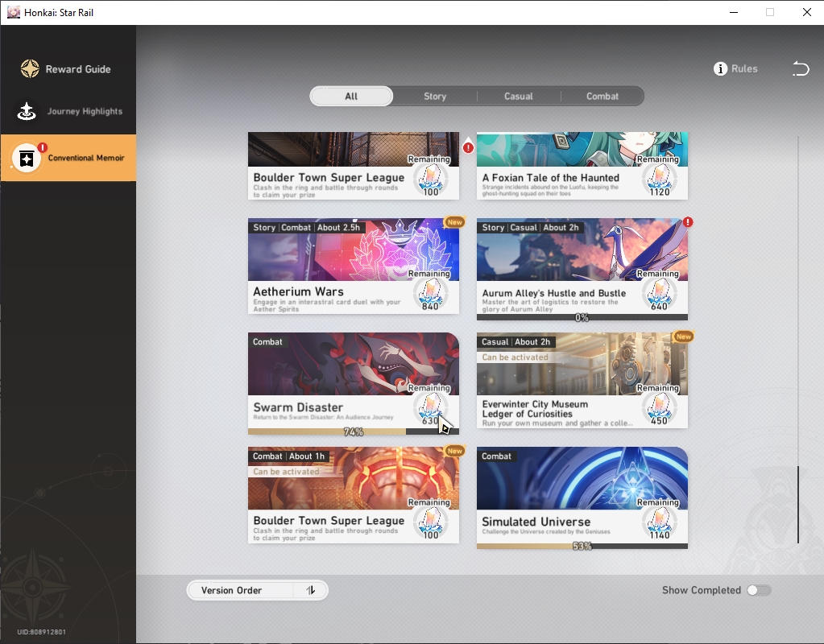
Task: Select the Casual filter tab
Action: click(x=519, y=96)
